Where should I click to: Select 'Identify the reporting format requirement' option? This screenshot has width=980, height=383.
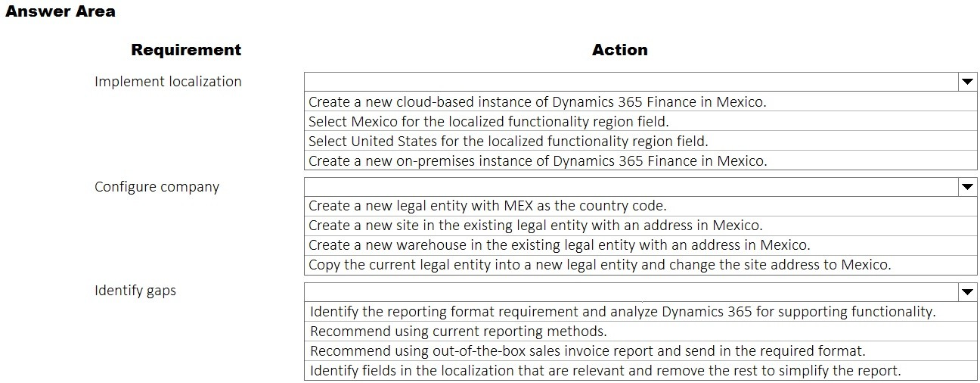(x=622, y=312)
